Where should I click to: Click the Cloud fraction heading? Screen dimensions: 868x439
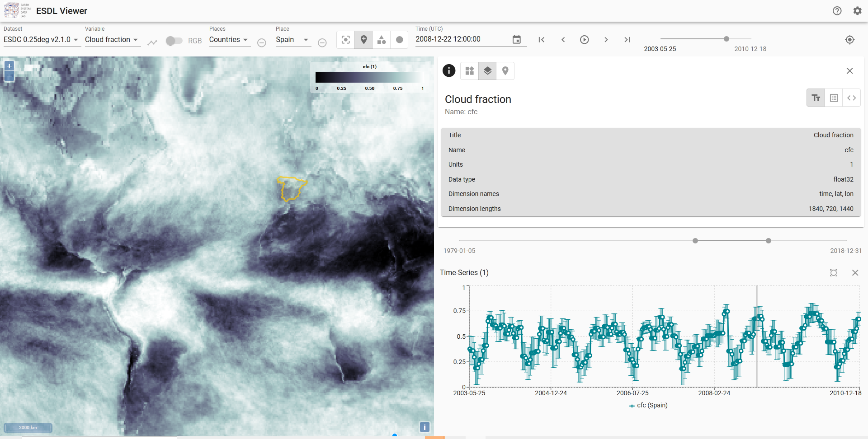tap(478, 99)
